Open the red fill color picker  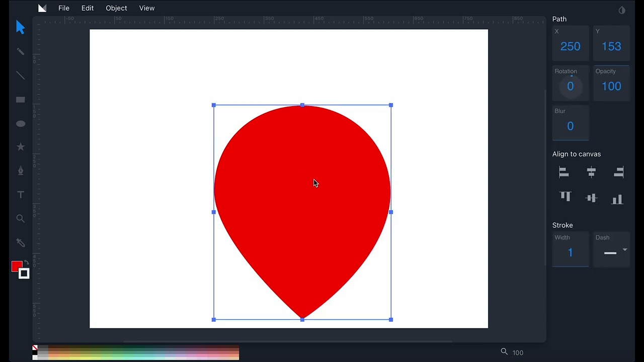click(17, 266)
